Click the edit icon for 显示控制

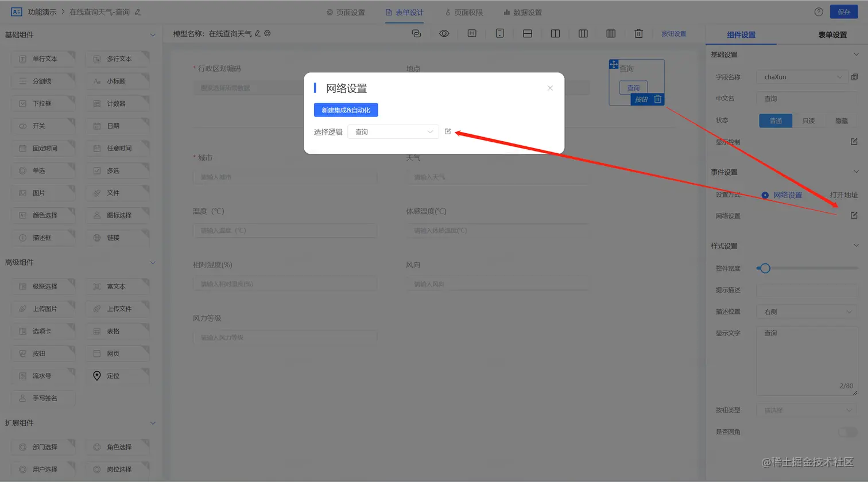[x=854, y=142]
